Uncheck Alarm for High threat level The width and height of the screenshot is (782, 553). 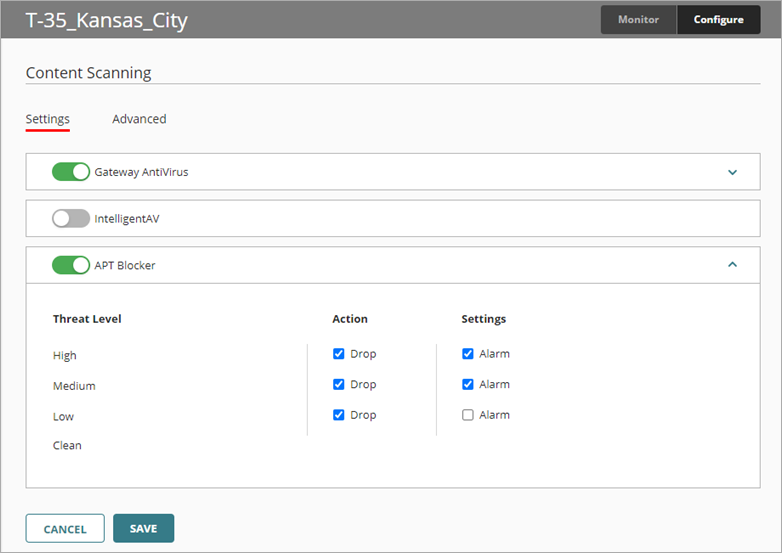468,354
